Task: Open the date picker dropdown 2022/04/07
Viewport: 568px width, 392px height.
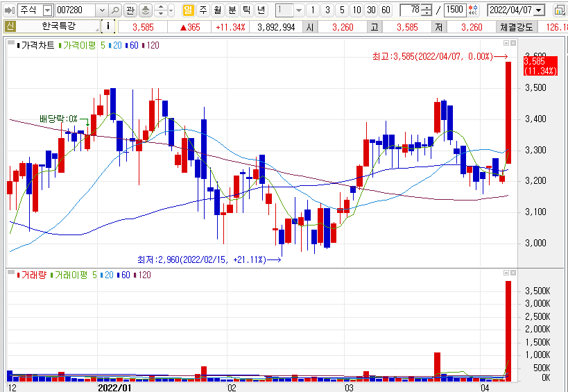Action: point(540,10)
